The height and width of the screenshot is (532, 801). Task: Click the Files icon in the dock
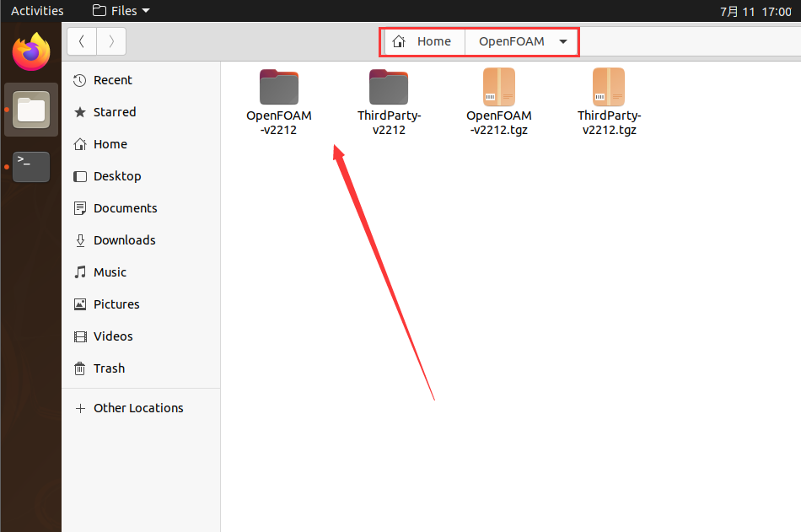(x=31, y=110)
